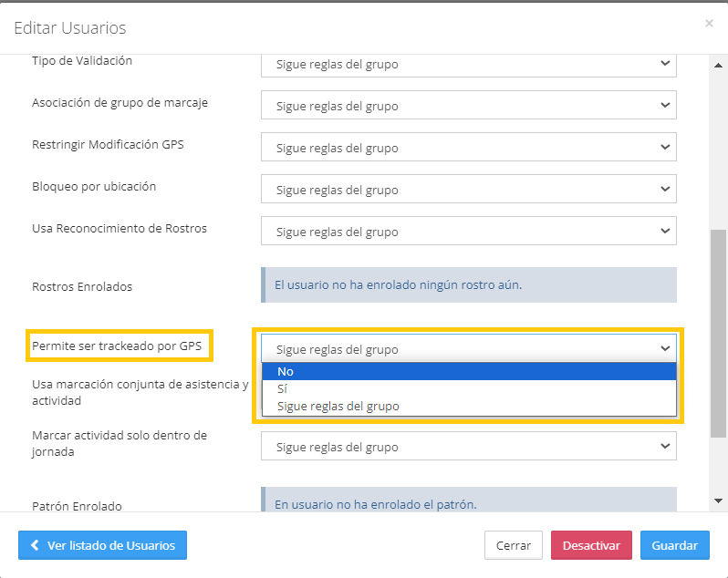Open the Restringir Modificación GPS dropdown
Image resolution: width=728 pixels, height=578 pixels.
(x=468, y=148)
